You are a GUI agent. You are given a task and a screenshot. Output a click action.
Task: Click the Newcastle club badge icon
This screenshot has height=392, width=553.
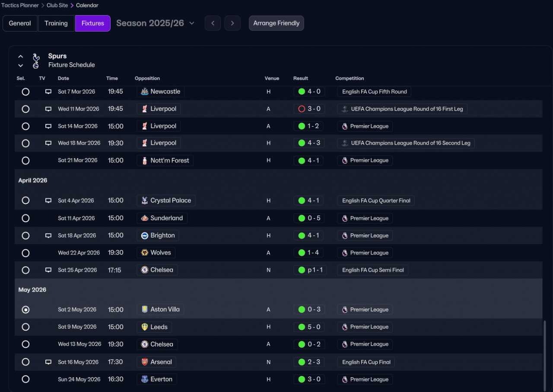point(145,92)
